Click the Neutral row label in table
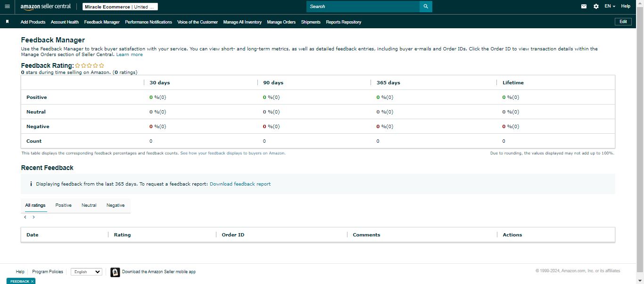The image size is (644, 284). pos(36,112)
